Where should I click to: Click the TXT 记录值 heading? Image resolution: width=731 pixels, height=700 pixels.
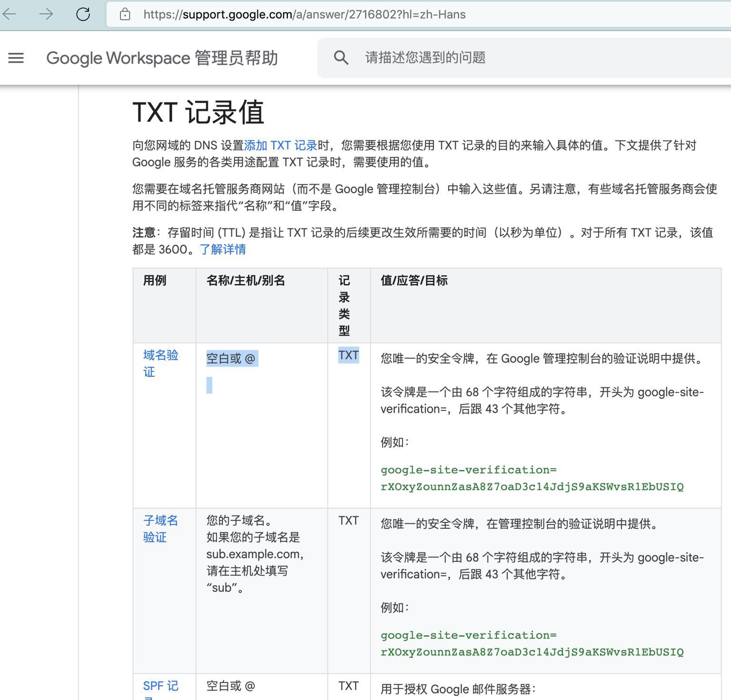(x=198, y=112)
